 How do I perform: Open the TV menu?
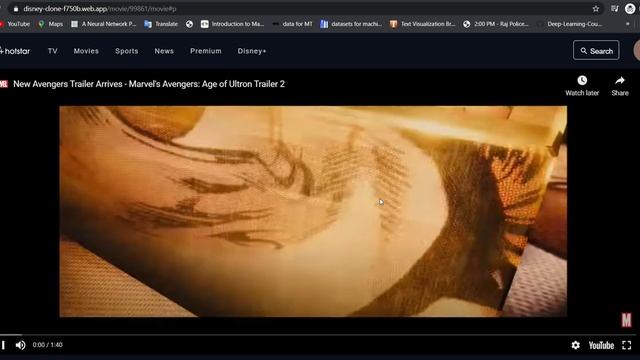(53, 51)
